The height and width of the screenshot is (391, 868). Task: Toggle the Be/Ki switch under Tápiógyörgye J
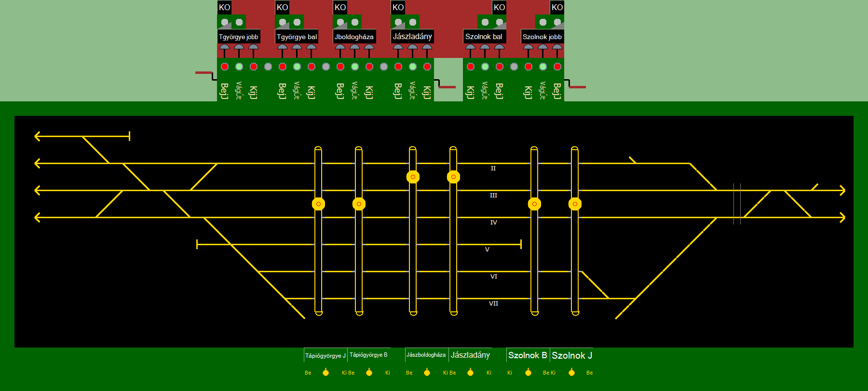pyautogui.click(x=325, y=372)
